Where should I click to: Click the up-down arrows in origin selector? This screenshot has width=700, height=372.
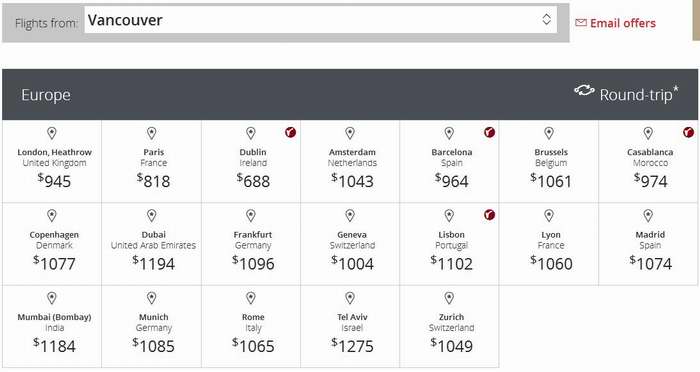(x=546, y=19)
